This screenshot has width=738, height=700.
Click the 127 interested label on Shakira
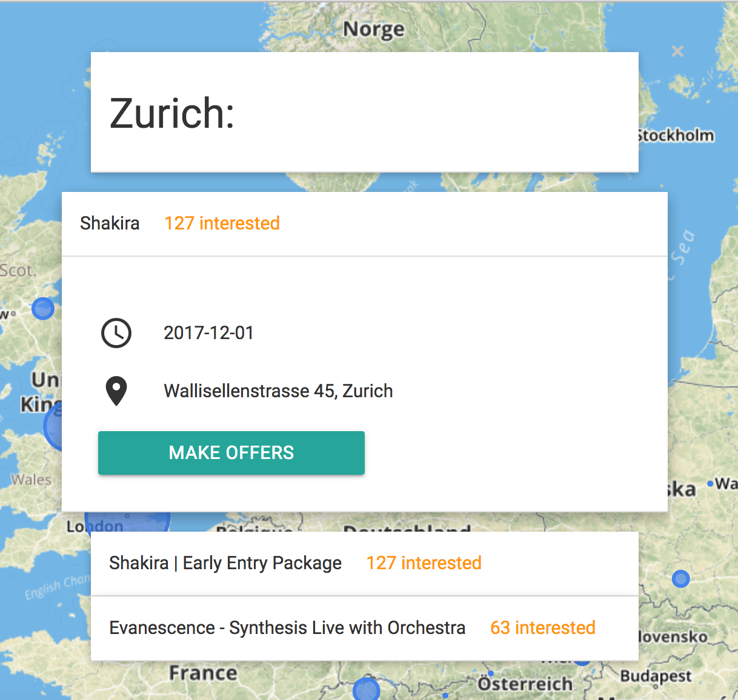[222, 223]
